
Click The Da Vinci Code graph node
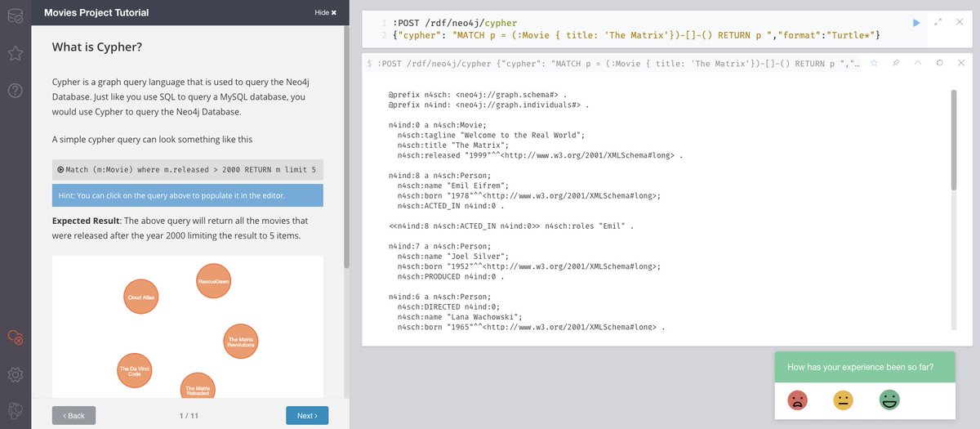[x=135, y=370]
